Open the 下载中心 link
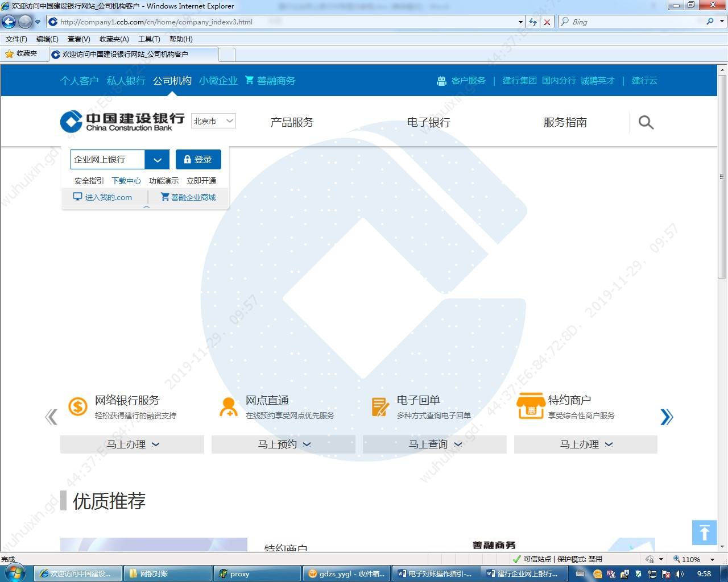 pyautogui.click(x=126, y=180)
